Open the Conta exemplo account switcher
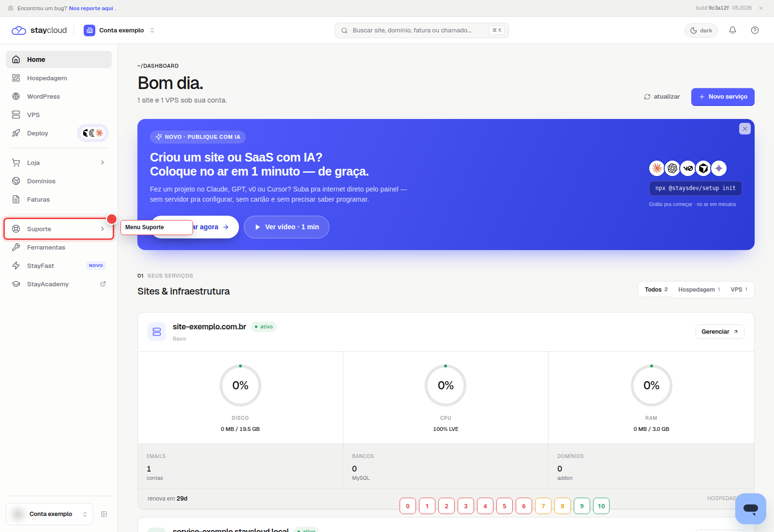 (119, 30)
